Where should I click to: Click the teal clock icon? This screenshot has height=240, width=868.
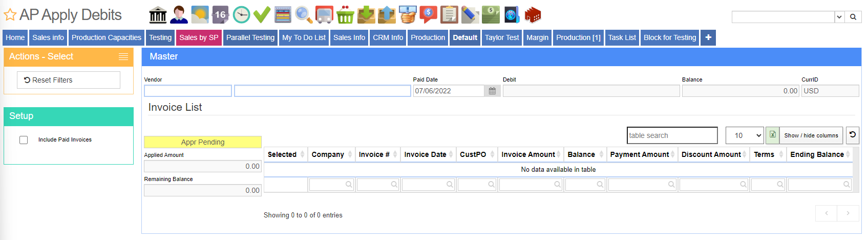coord(241,15)
